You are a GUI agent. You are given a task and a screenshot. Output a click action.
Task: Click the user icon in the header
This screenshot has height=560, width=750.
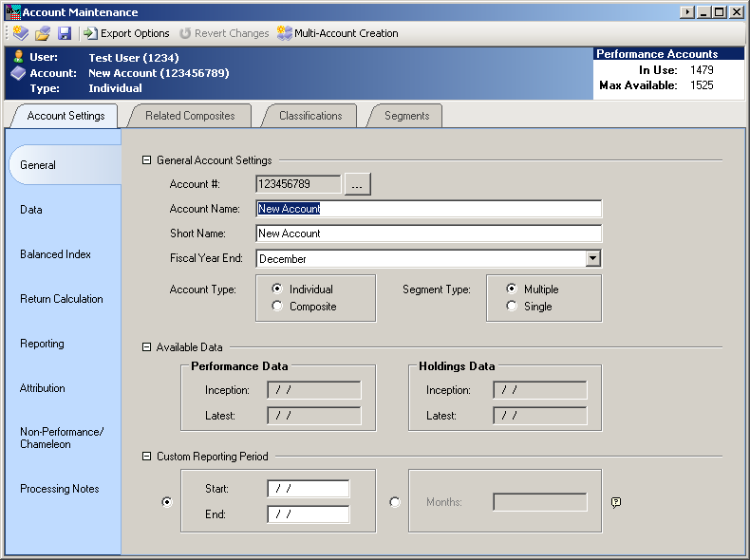pyautogui.click(x=18, y=57)
